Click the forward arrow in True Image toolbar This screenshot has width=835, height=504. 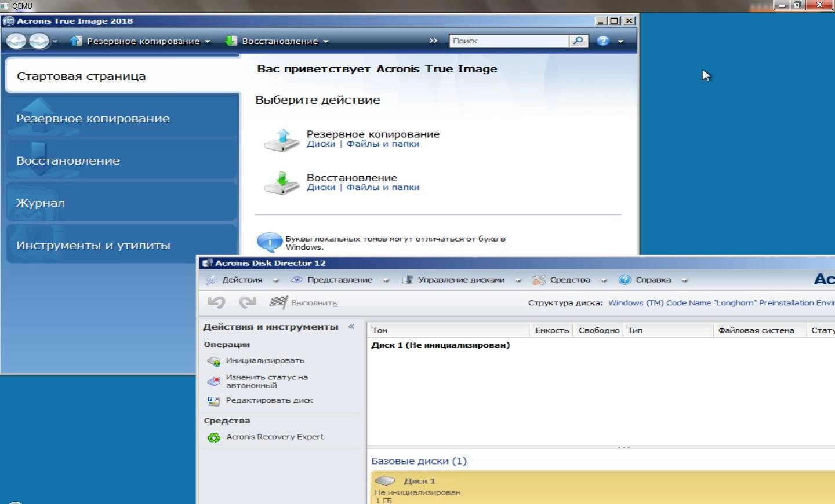[39, 41]
